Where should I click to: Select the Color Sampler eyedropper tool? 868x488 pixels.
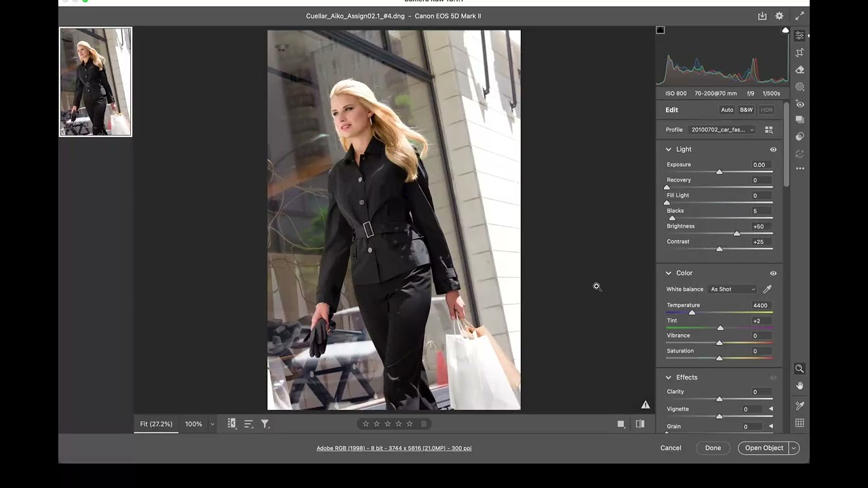pos(800,405)
